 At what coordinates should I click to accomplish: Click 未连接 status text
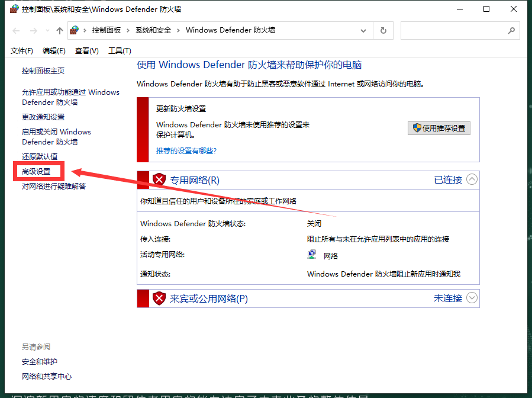448,298
